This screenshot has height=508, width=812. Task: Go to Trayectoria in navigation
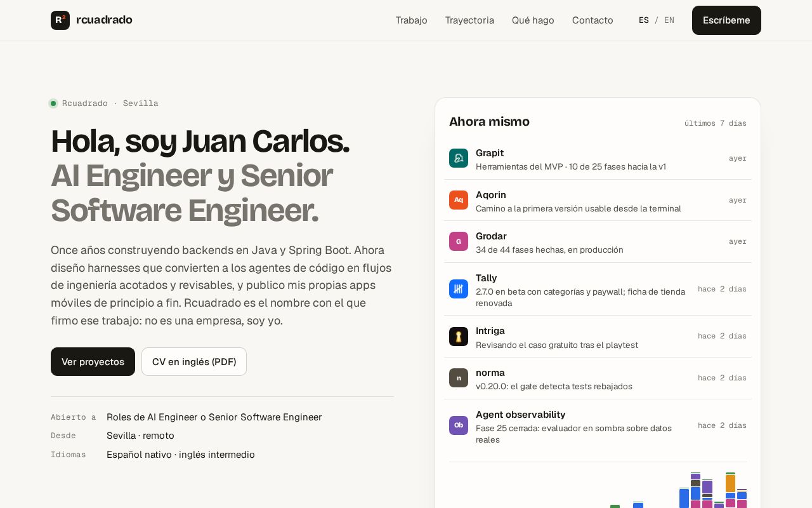pos(469,20)
